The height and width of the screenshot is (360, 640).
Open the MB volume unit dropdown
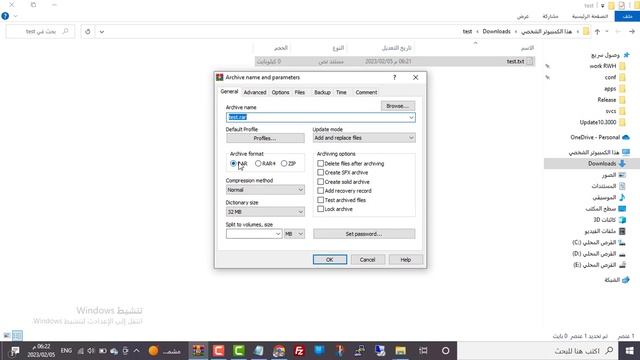click(x=294, y=234)
